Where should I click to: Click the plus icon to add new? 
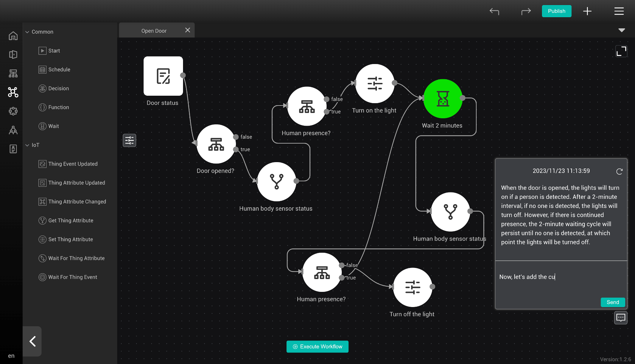[x=587, y=11]
